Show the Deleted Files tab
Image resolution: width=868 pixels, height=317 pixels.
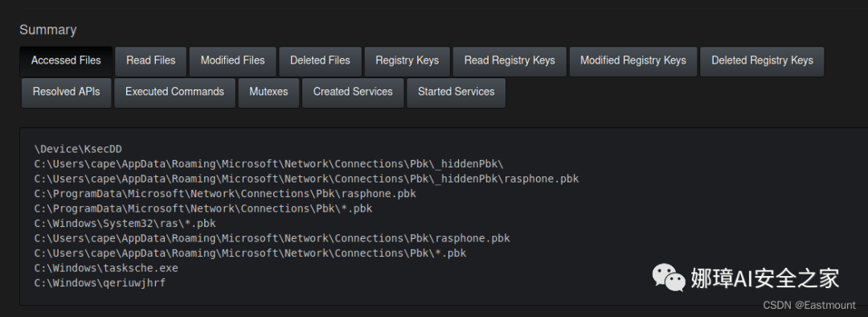click(x=320, y=61)
